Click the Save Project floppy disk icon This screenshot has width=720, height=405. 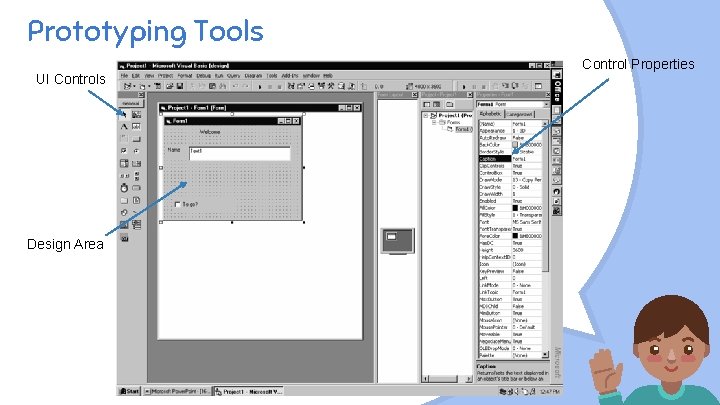[180, 86]
